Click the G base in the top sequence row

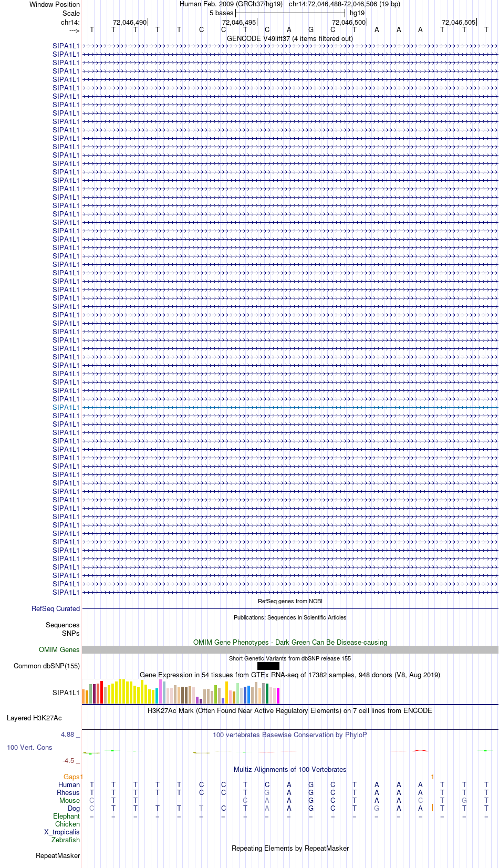pyautogui.click(x=311, y=30)
